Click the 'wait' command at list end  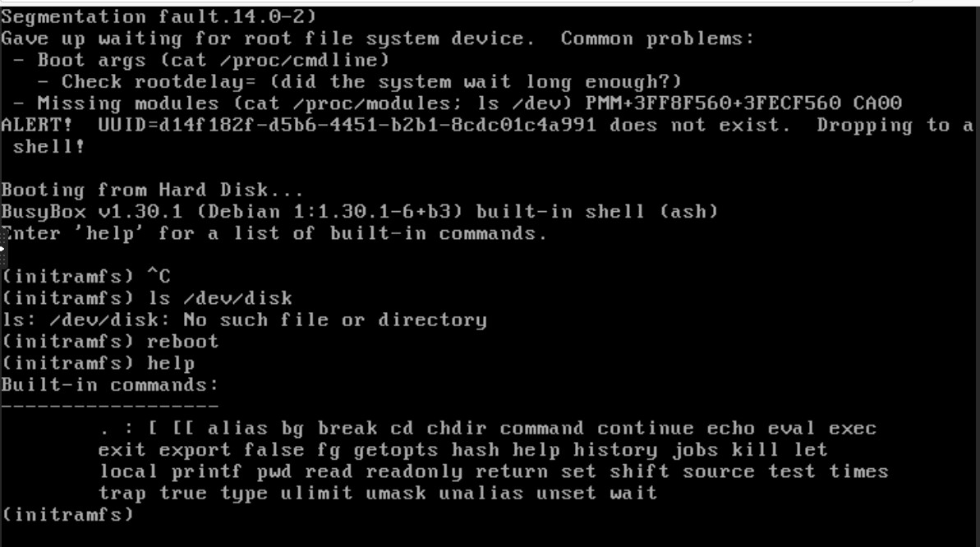pyautogui.click(x=633, y=494)
